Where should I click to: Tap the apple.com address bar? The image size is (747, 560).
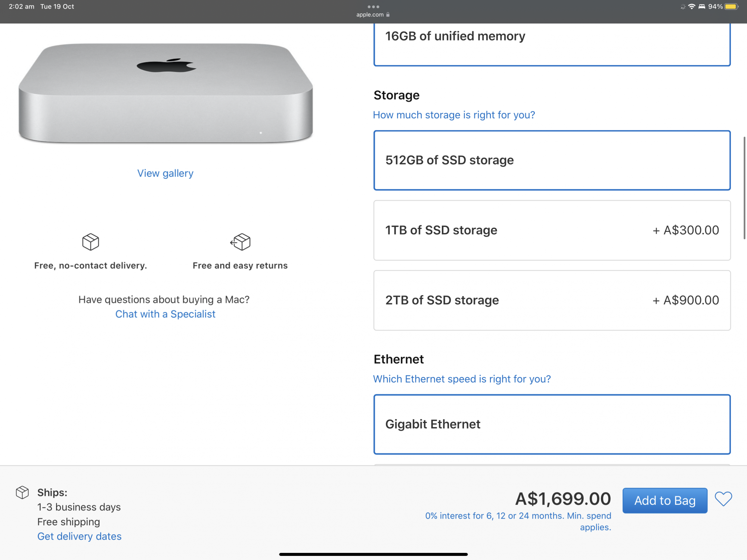(373, 15)
